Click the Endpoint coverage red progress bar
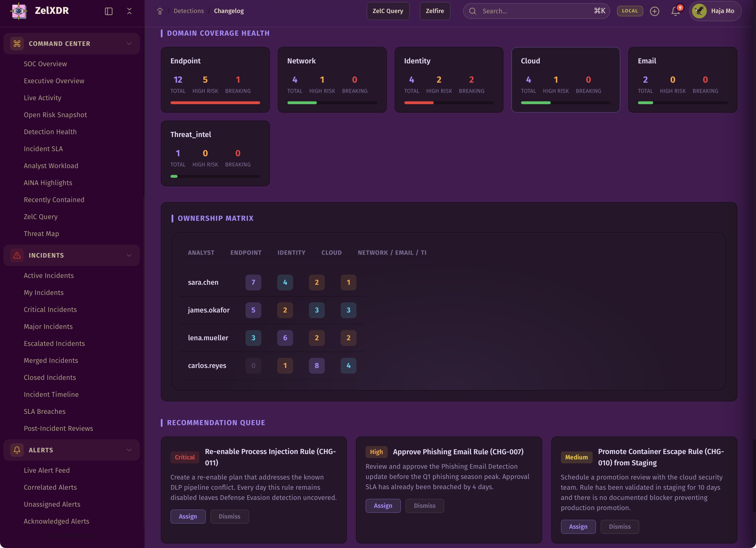 tap(215, 103)
